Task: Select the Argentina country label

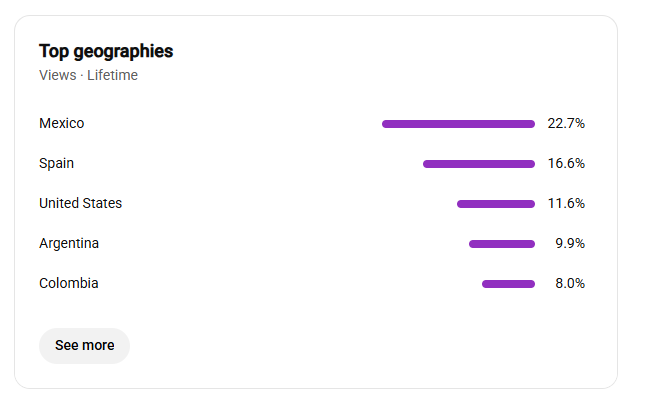Action: pyautogui.click(x=69, y=243)
